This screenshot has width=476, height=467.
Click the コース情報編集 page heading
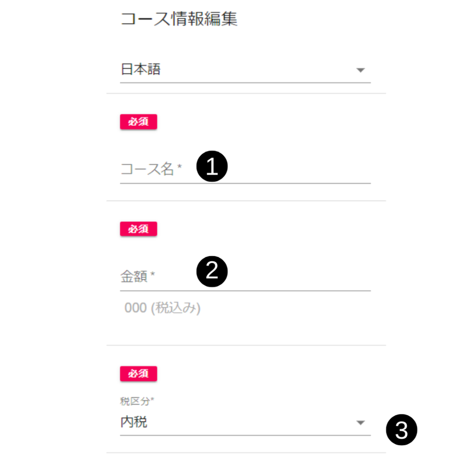pos(179,19)
